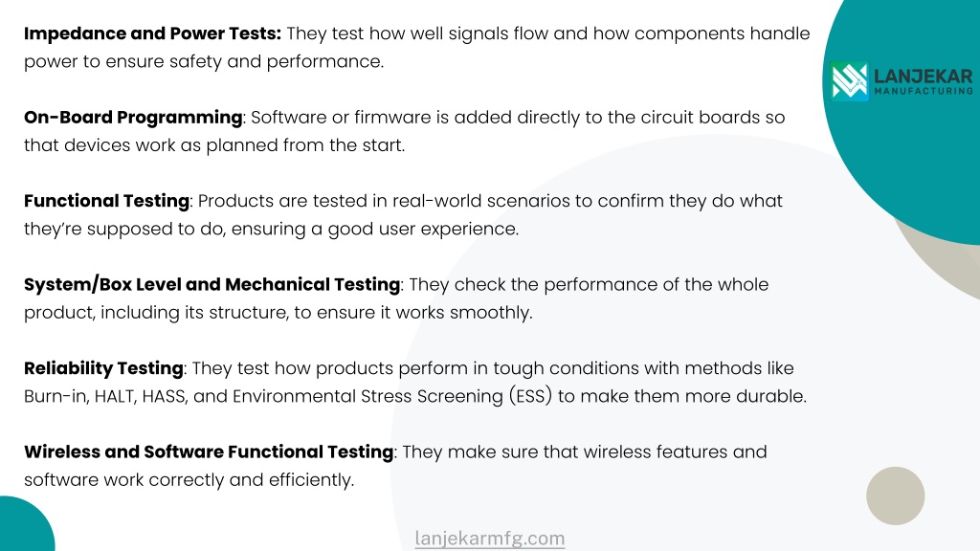Click the phrase 'good user experience'
980x551 pixels.
(x=423, y=230)
